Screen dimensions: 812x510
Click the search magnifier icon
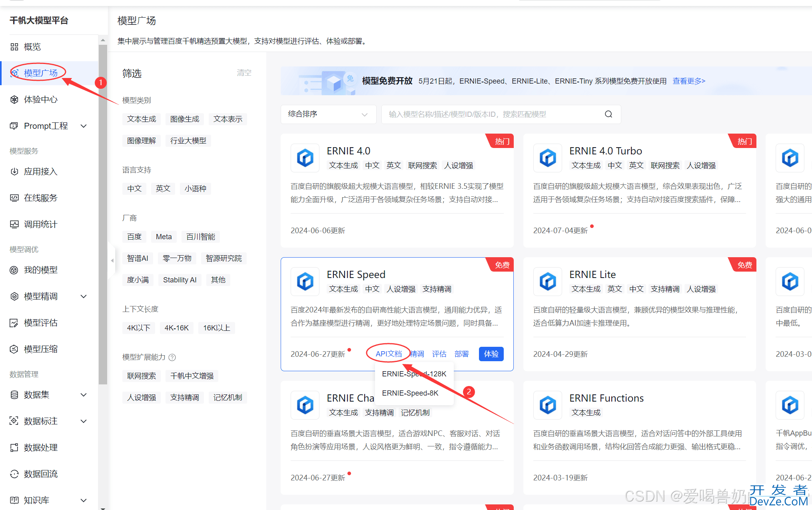609,114
